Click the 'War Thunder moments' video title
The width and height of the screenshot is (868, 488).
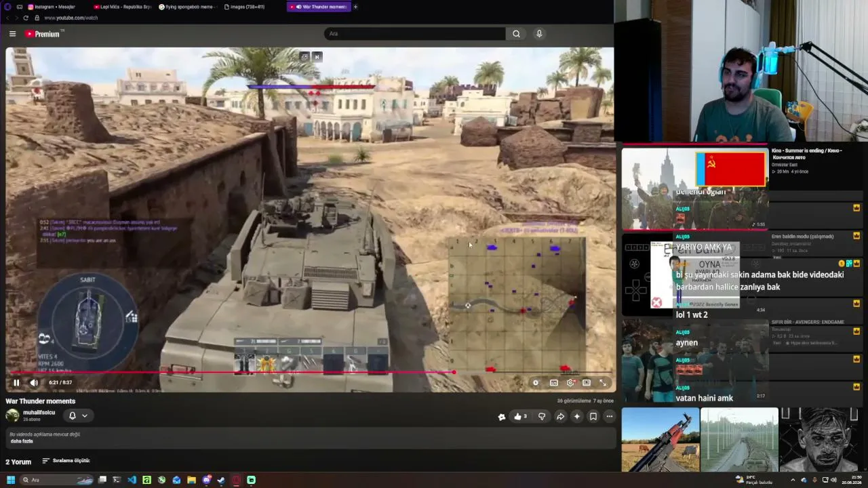coord(41,401)
